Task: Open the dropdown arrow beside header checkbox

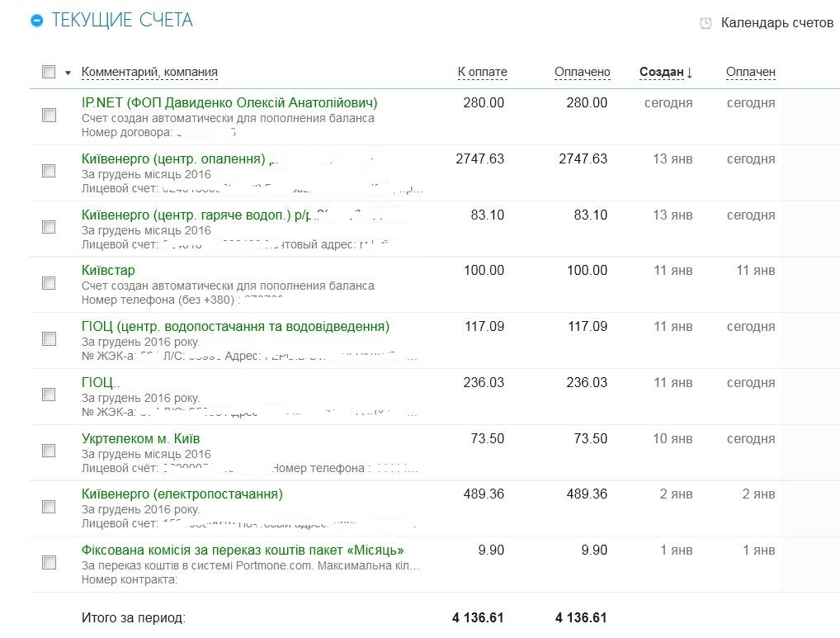Action: 68,73
